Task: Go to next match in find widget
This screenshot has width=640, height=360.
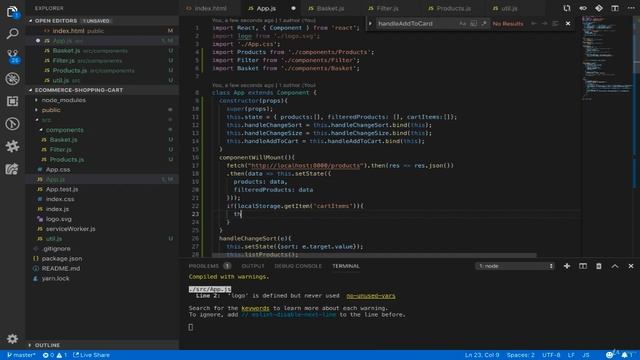Action: tap(544, 24)
